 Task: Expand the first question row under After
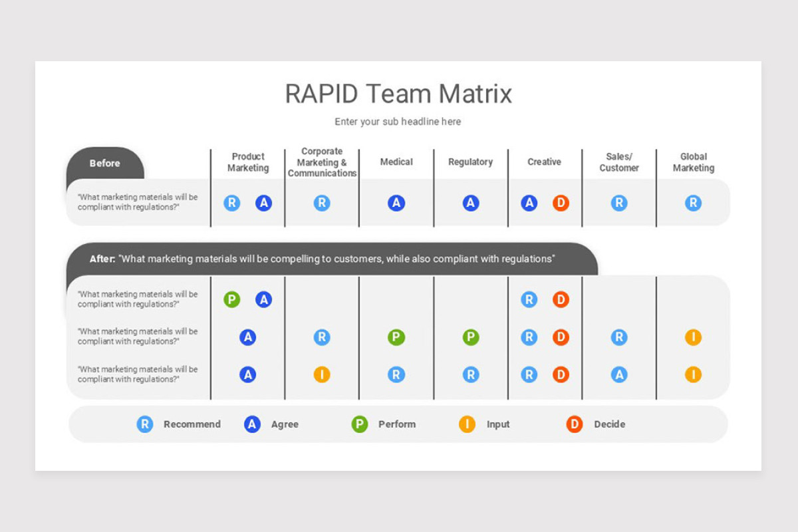point(137,299)
